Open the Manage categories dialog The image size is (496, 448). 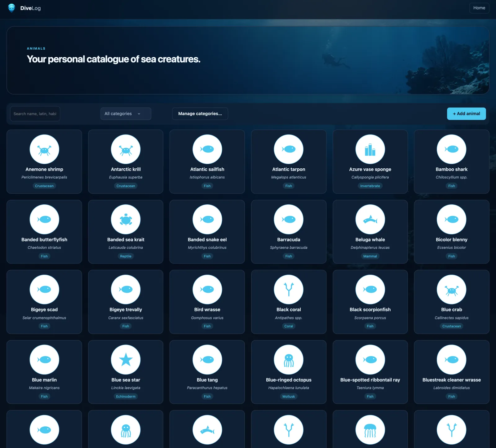200,114
